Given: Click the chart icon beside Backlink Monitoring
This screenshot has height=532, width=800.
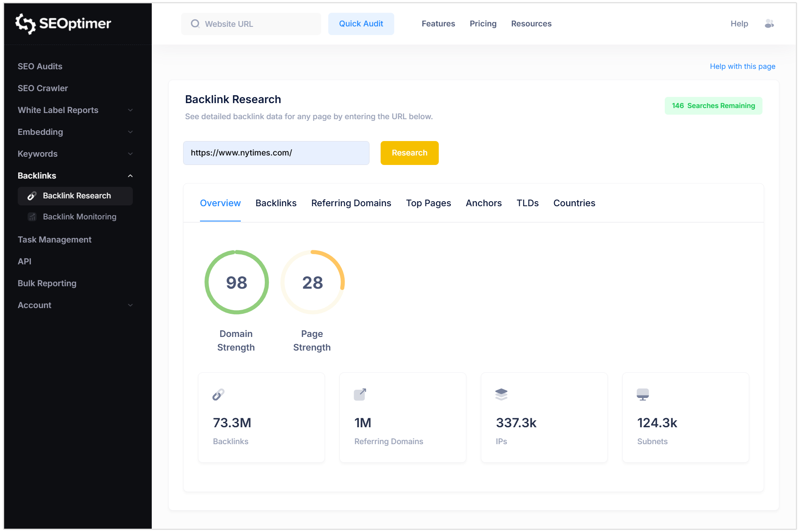Looking at the screenshot, I should click(x=32, y=217).
